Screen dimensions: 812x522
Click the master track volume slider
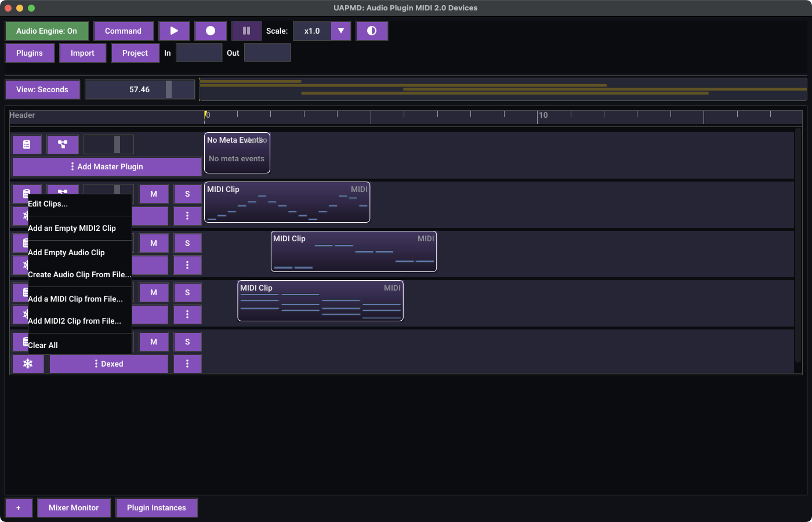pyautogui.click(x=108, y=144)
